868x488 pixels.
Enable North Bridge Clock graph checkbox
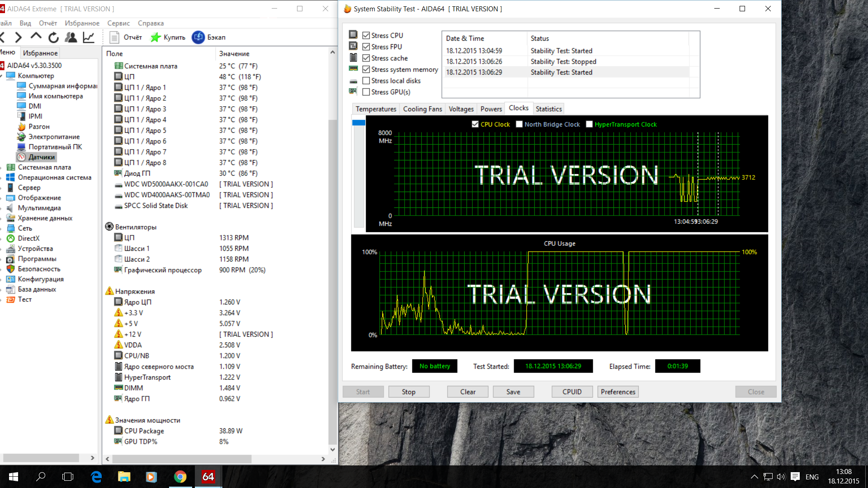point(519,124)
